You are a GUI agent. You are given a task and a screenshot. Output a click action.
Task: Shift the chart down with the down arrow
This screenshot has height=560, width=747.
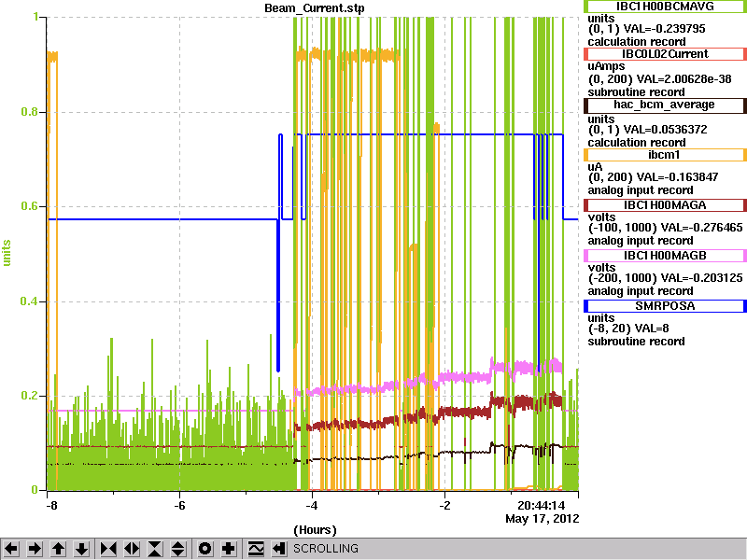(82, 549)
